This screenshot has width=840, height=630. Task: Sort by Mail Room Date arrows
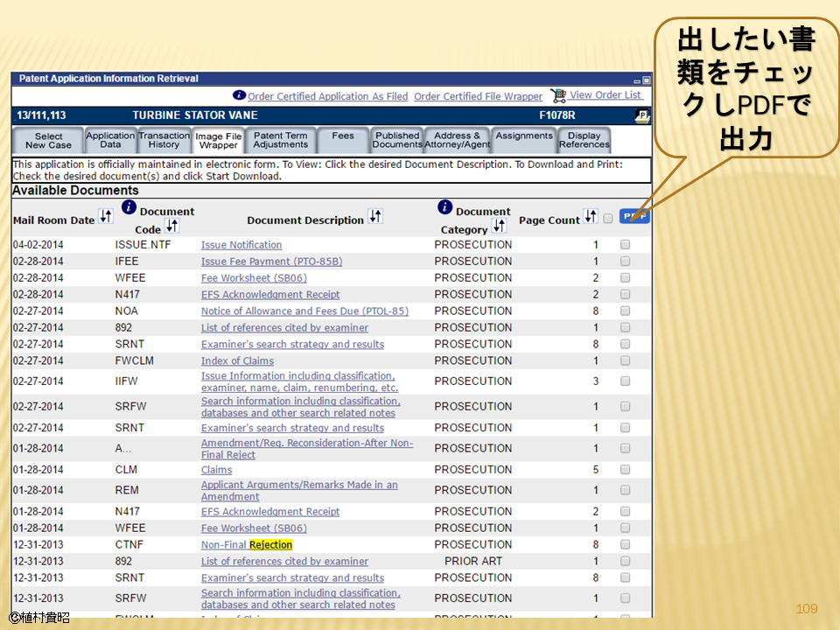pyautogui.click(x=106, y=216)
